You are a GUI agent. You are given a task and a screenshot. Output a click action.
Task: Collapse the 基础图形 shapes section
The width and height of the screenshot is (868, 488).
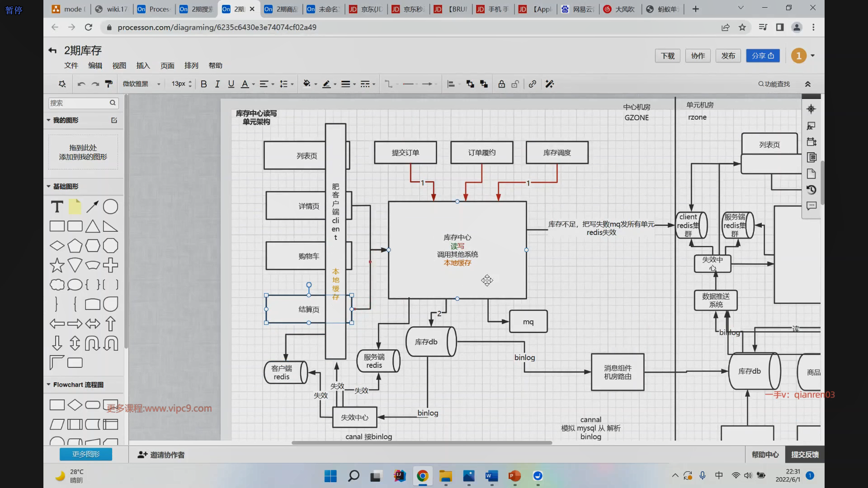49,186
